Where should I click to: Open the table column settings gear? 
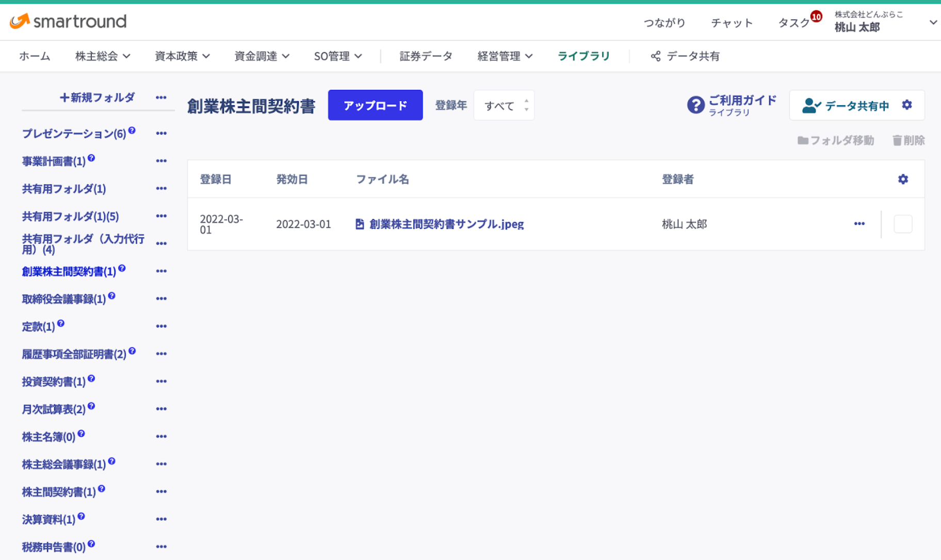click(903, 179)
